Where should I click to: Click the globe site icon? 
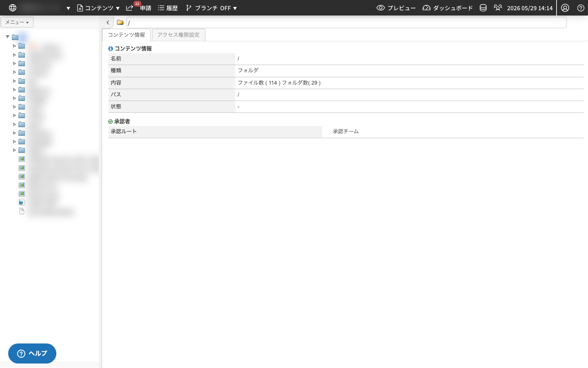(x=13, y=8)
